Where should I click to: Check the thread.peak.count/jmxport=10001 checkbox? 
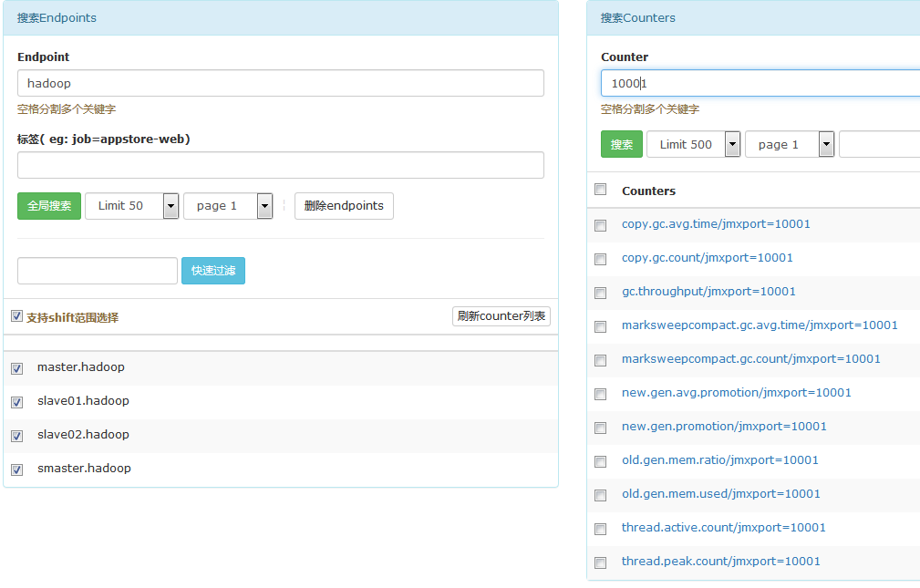pyautogui.click(x=600, y=562)
